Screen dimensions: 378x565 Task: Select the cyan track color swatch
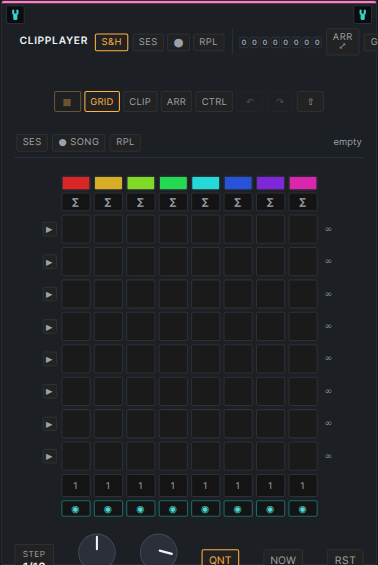coord(205,183)
